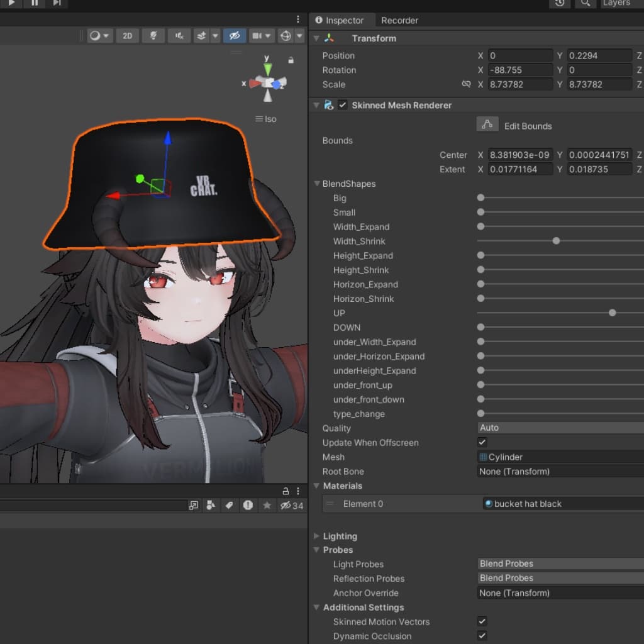Screen dimensions: 644x644
Task: Collapse the Skinned Mesh Renderer component
Action: [316, 105]
